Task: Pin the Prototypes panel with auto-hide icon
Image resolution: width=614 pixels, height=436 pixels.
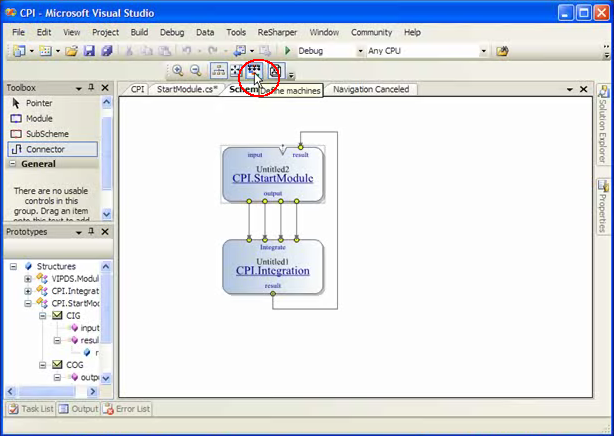Action: pyautogui.click(x=91, y=232)
